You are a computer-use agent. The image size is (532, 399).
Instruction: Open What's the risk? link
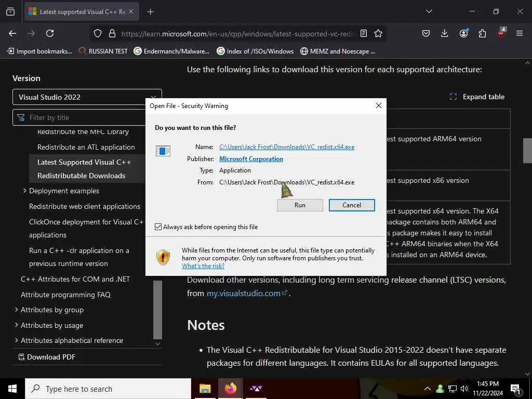coord(203,265)
